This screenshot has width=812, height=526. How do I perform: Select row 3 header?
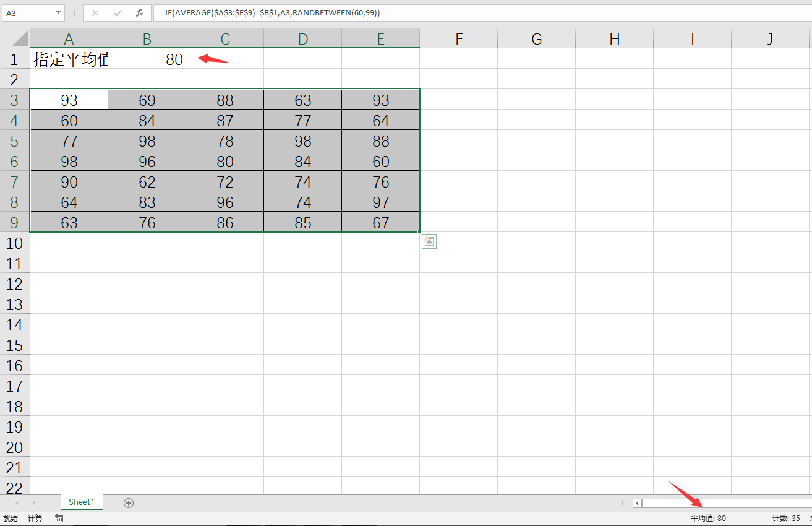(x=15, y=100)
